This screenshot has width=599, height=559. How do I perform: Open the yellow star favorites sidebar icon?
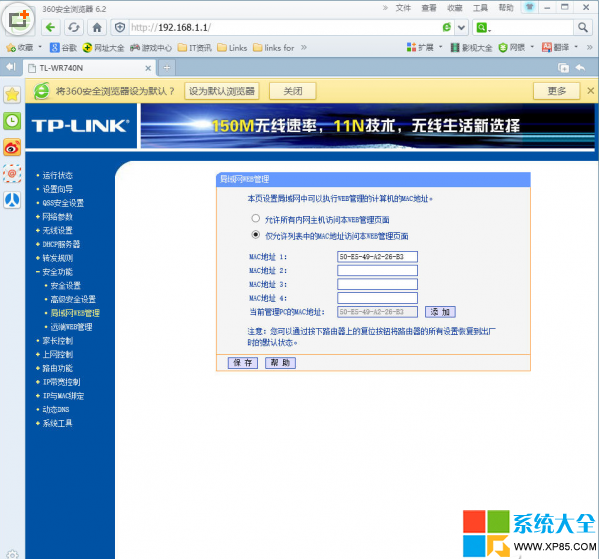12,94
